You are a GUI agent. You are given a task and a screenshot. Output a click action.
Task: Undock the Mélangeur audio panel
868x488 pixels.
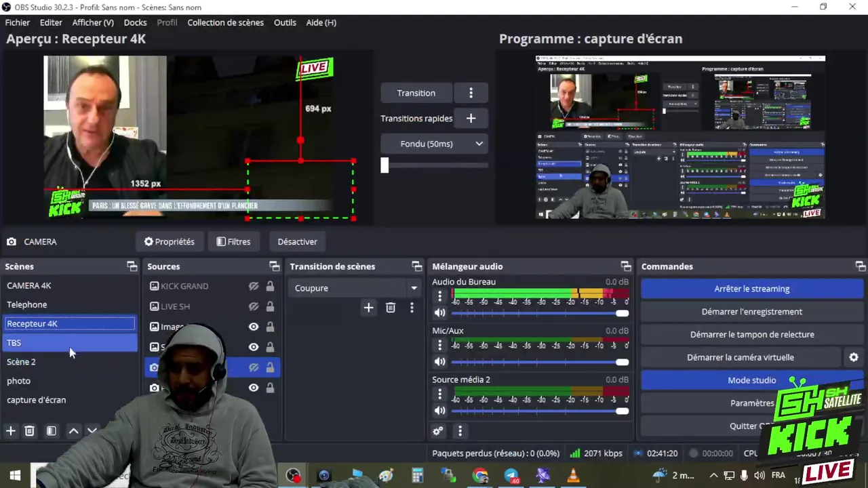(x=626, y=266)
